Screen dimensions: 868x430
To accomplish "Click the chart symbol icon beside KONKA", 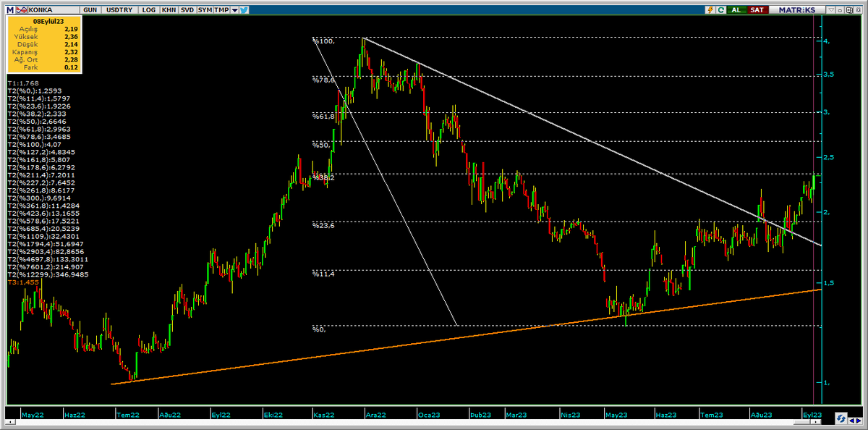I will click(22, 10).
